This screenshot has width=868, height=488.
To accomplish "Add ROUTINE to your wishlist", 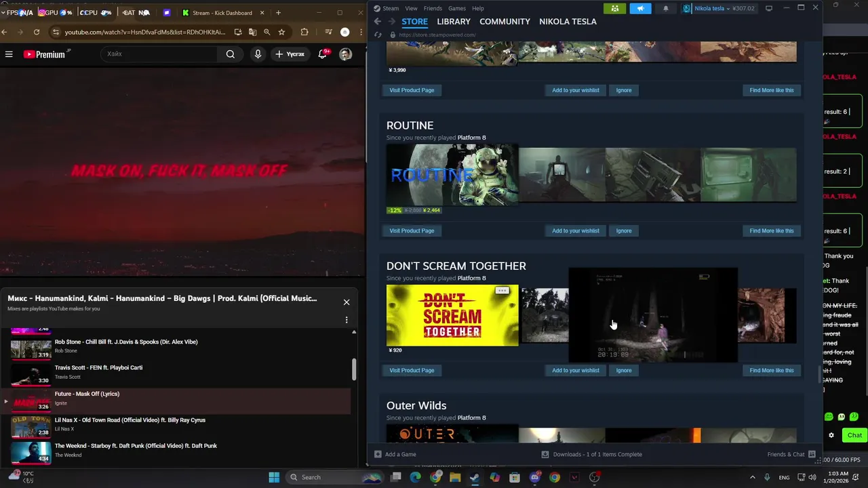I will [576, 230].
